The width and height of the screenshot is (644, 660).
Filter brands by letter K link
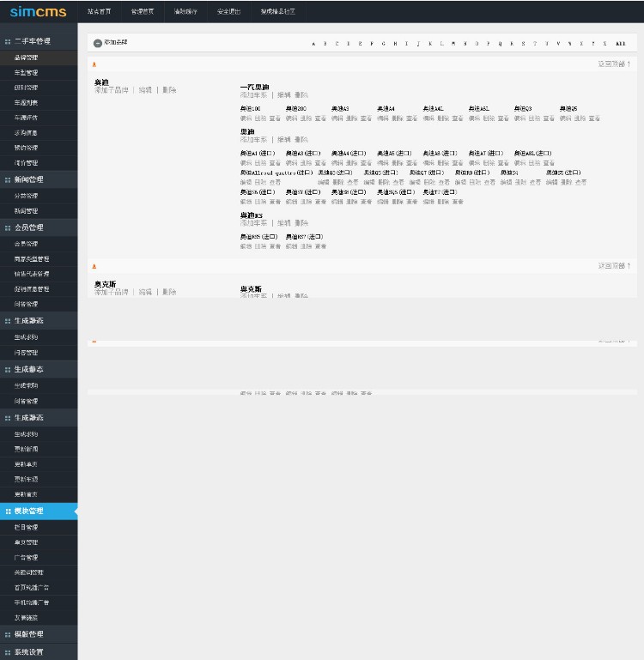coord(430,44)
